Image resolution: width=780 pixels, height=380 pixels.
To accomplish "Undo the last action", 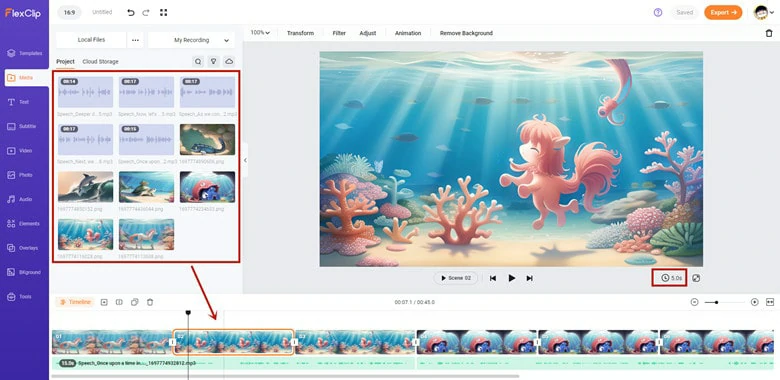I will tap(131, 12).
